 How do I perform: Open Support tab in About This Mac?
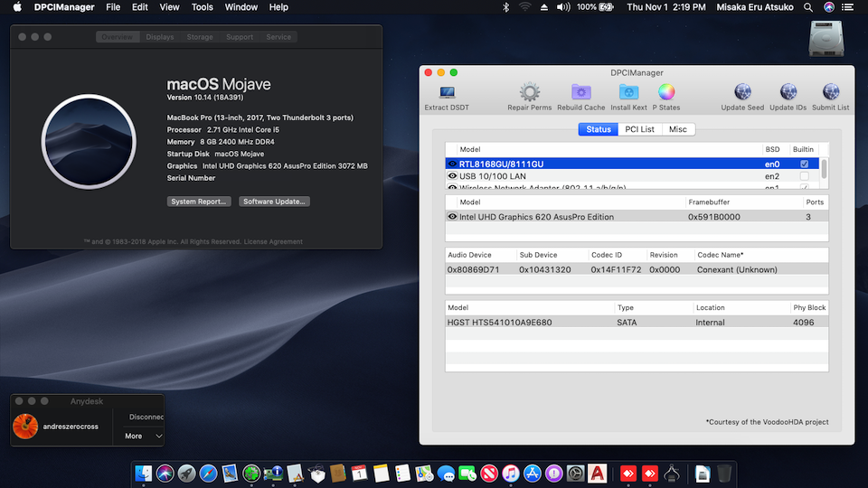pos(239,37)
